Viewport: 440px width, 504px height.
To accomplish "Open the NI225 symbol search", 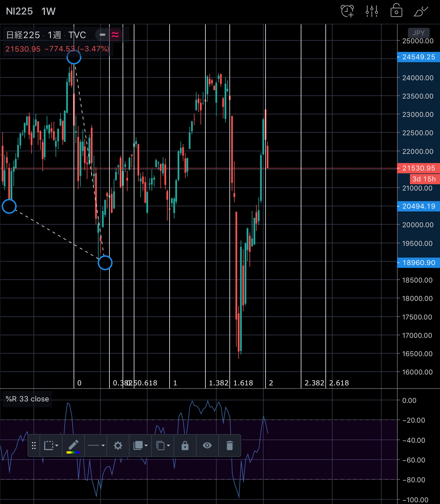I will (x=19, y=11).
